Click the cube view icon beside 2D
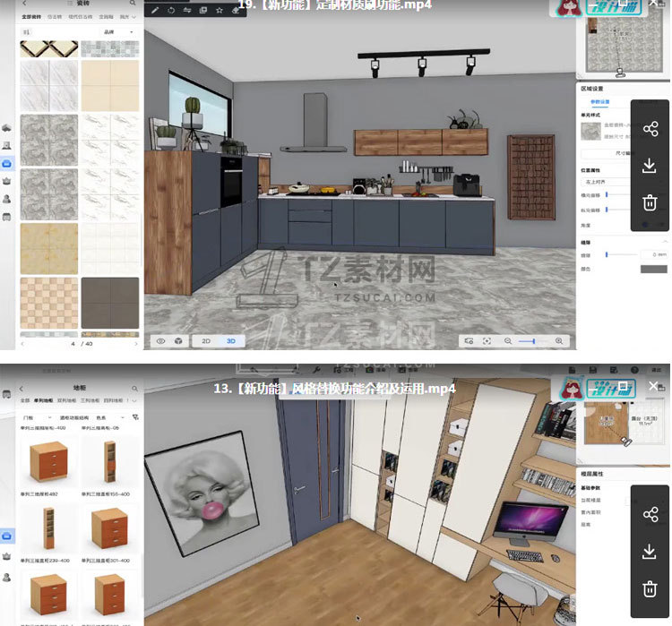Screen dimensions: 672x626 click(178, 341)
